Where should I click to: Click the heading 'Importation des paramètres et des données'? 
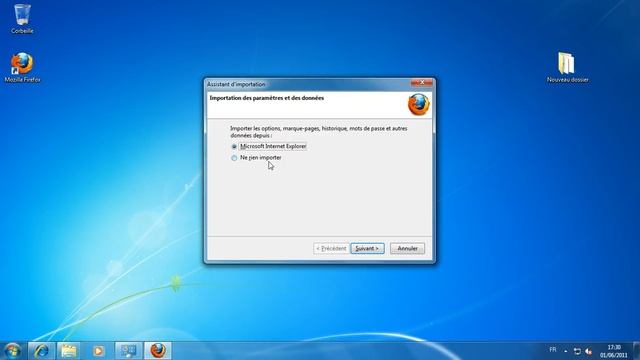pos(267,98)
